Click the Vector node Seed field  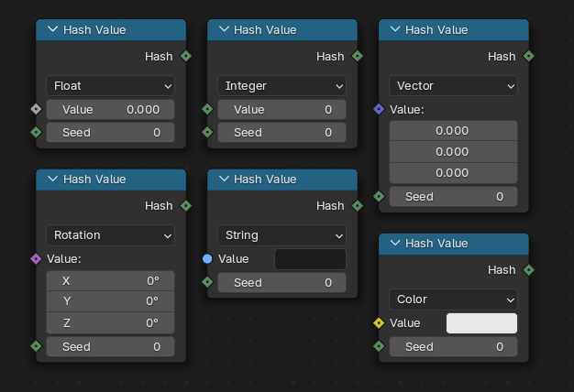[x=453, y=197]
